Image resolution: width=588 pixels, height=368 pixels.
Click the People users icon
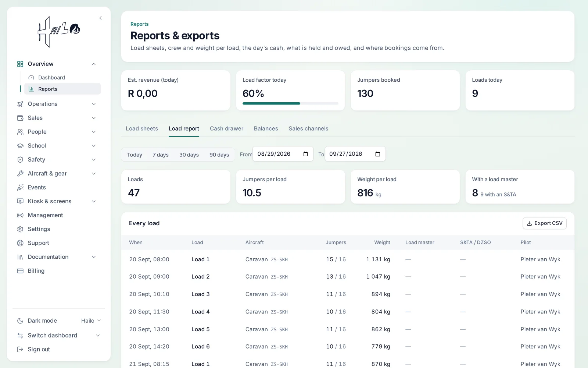[20, 132]
